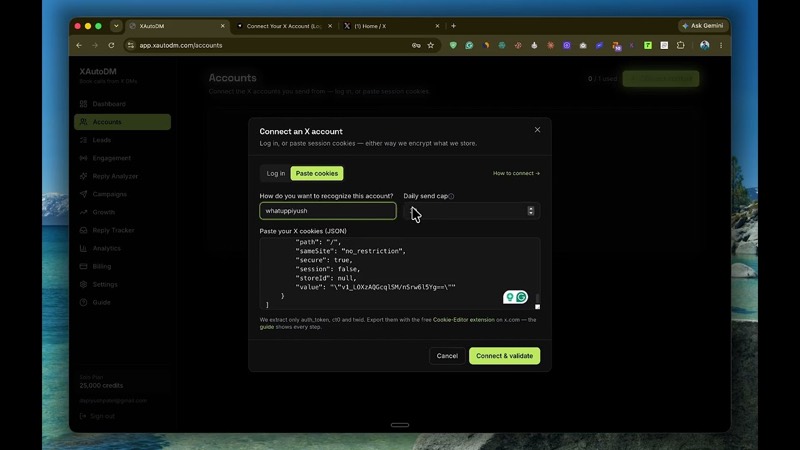Open Settings in the sidebar
The image size is (800, 450).
[122, 284]
